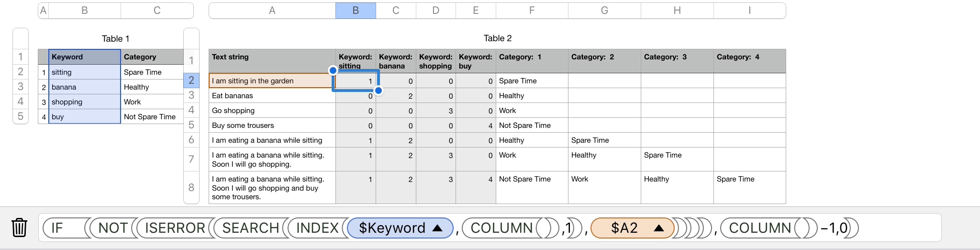The width and height of the screenshot is (980, 250).
Task: Click the ISERROR function token
Action: tap(175, 228)
